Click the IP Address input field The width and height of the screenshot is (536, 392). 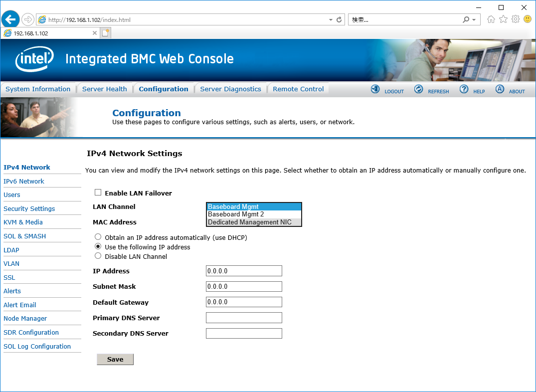[244, 271]
